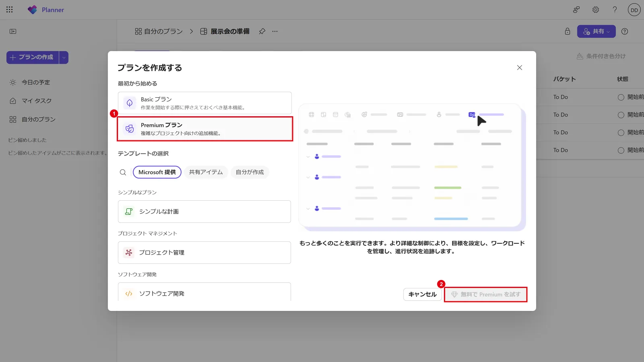Click 条件付き色分け button
Screen dimensions: 644x362
pyautogui.click(x=601, y=56)
